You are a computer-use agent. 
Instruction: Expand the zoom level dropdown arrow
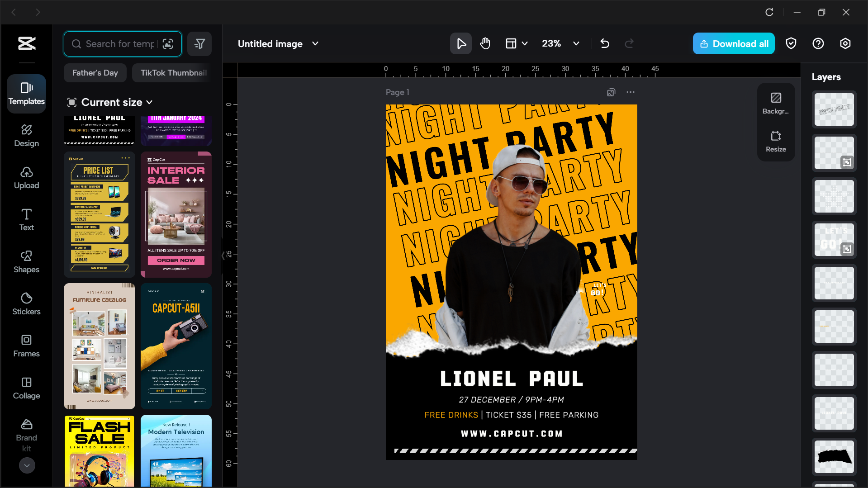pyautogui.click(x=576, y=43)
